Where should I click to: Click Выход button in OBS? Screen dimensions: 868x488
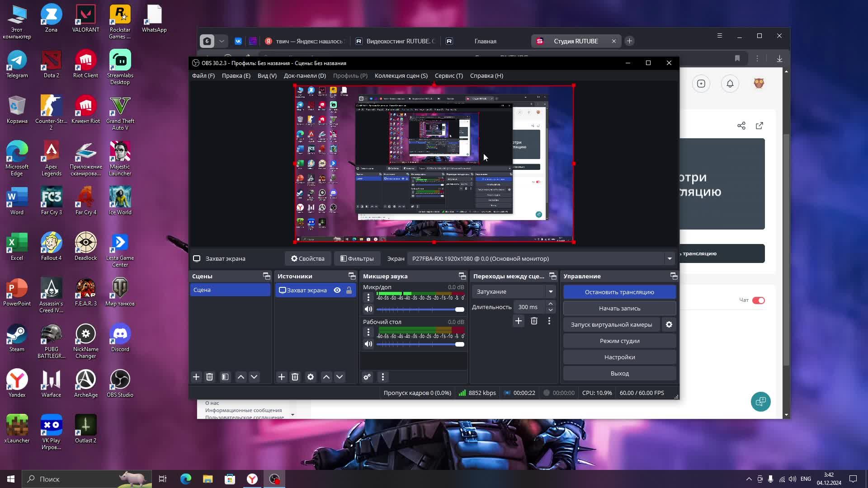(x=619, y=373)
